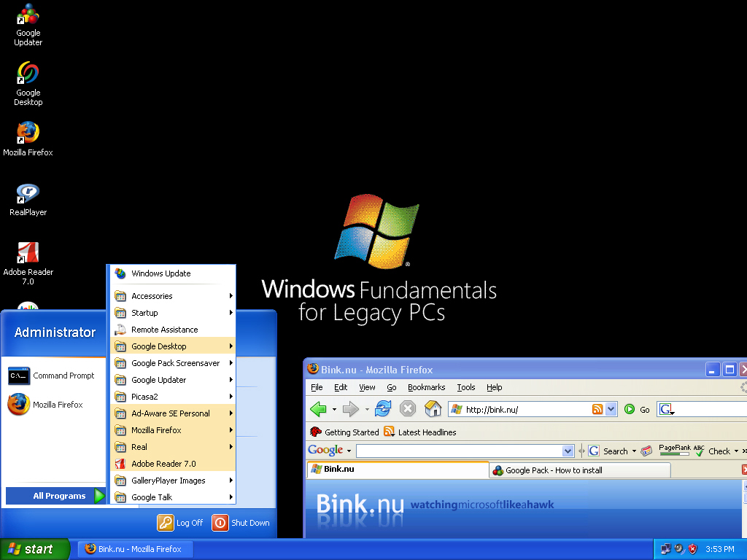Open the Bookmarks menu in Firefox

tap(426, 387)
